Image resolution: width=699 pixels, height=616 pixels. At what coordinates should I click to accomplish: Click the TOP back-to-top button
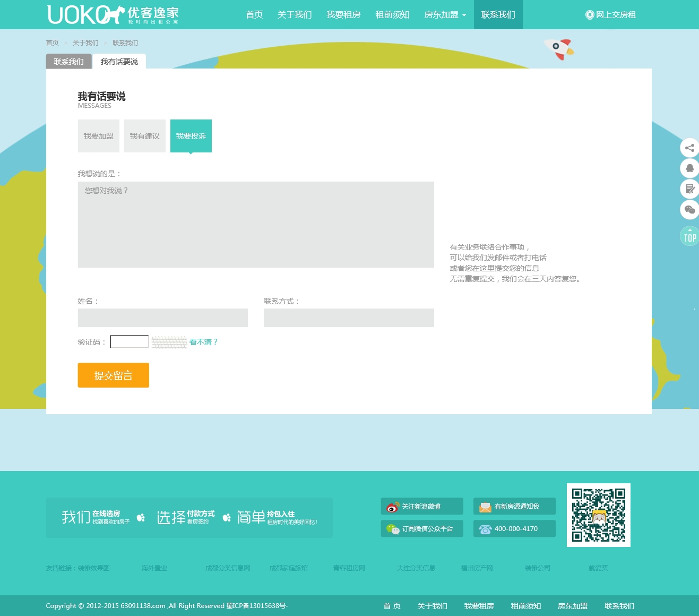click(689, 236)
